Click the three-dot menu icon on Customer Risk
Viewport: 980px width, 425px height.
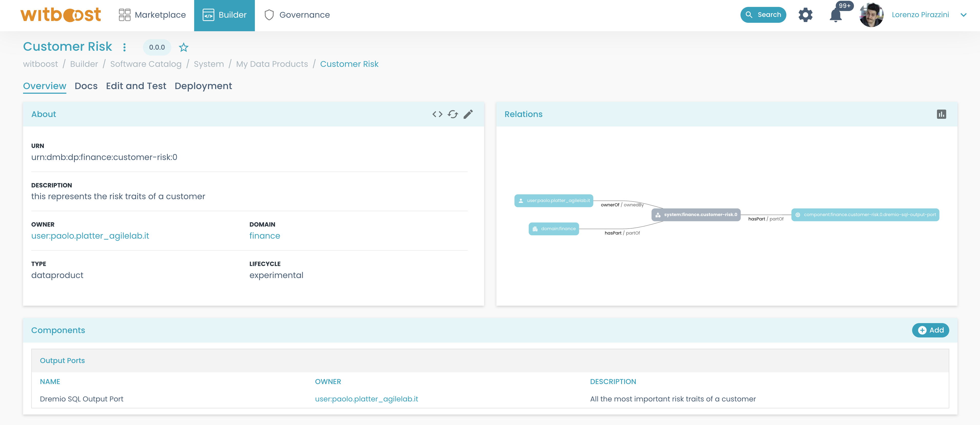tap(124, 47)
